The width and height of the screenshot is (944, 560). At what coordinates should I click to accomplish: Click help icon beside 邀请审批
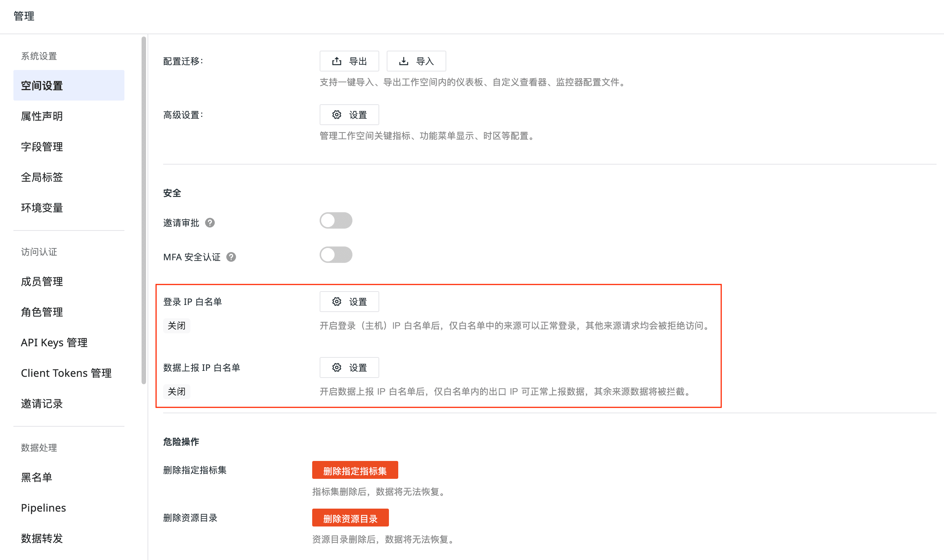tap(210, 223)
